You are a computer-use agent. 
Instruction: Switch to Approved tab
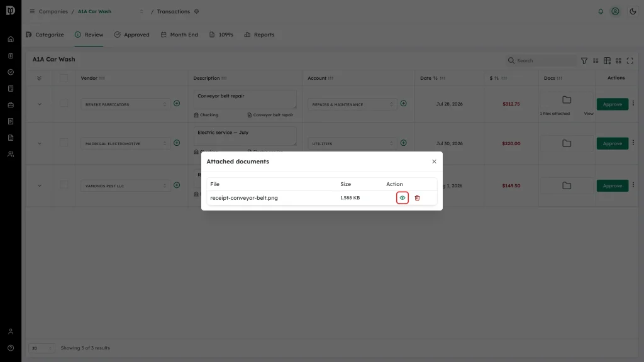pyautogui.click(x=132, y=35)
